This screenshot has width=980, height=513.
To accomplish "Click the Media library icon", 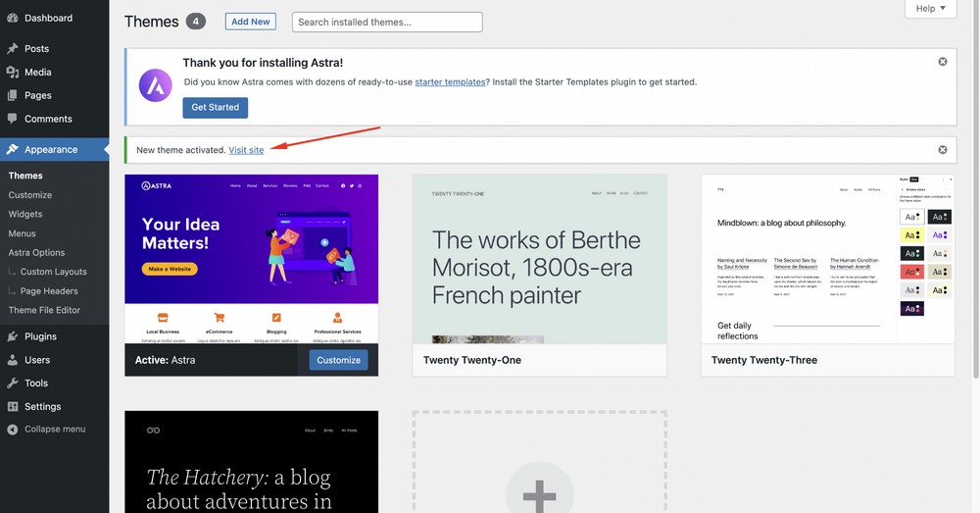I will tap(13, 72).
